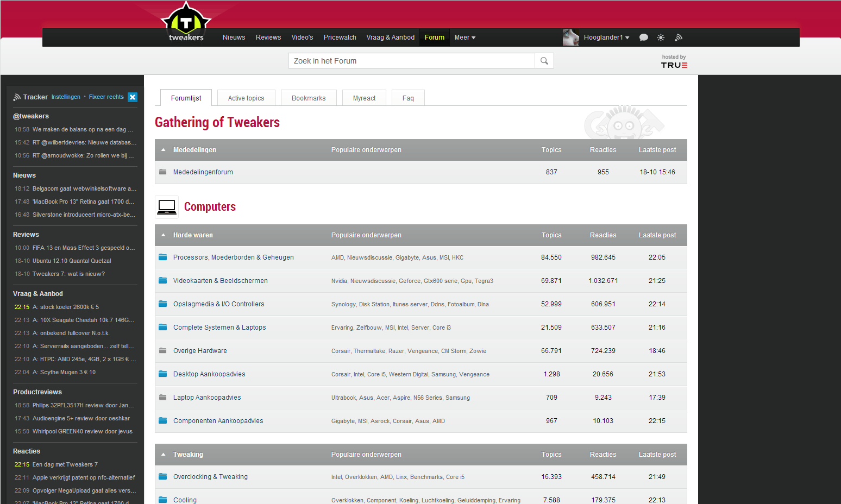Screen dimensions: 841x504
Task: Open the messages speech bubble icon
Action: coord(644,37)
